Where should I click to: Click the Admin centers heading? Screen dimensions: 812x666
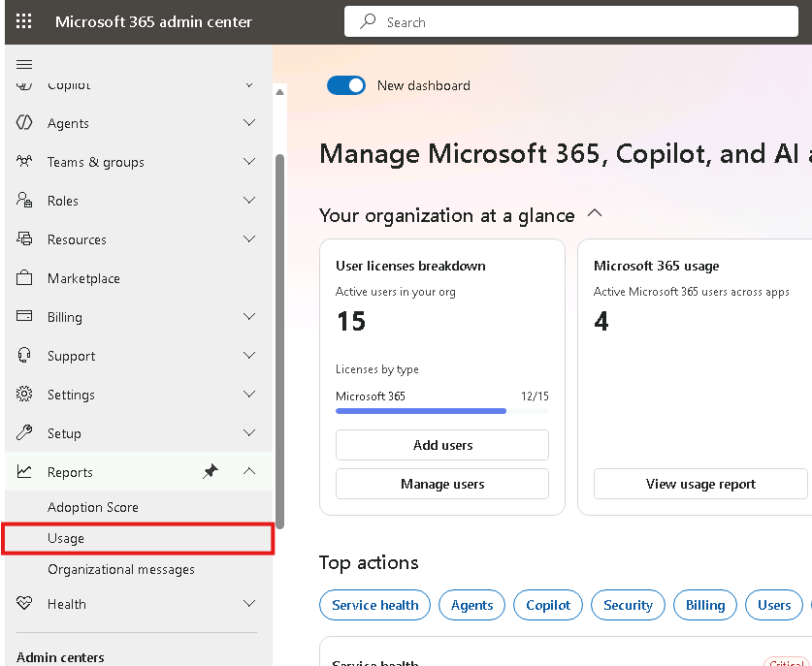(x=60, y=657)
